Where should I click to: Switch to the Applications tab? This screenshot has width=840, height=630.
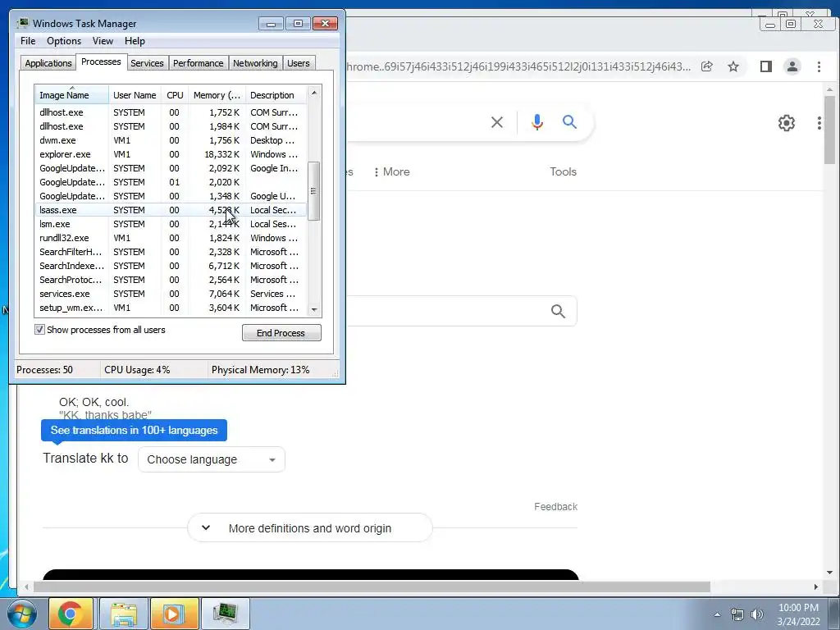point(48,63)
